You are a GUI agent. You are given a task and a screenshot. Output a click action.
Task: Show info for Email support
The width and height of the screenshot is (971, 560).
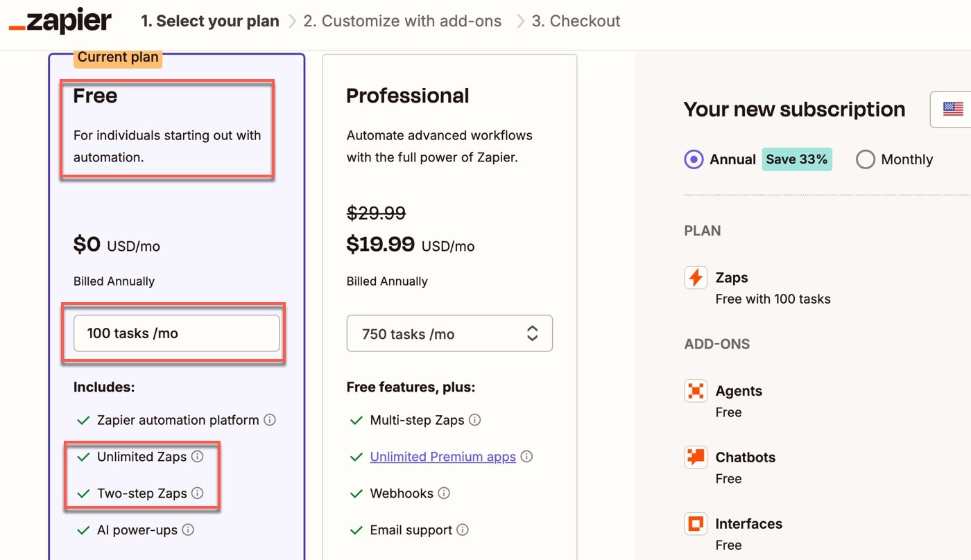point(463,530)
